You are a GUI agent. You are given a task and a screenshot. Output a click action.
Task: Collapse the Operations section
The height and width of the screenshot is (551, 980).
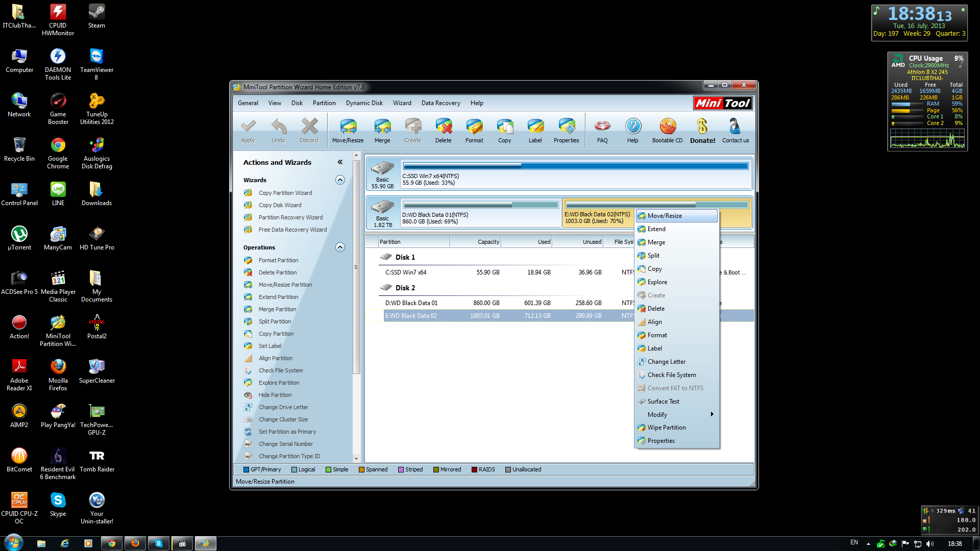[x=340, y=247]
